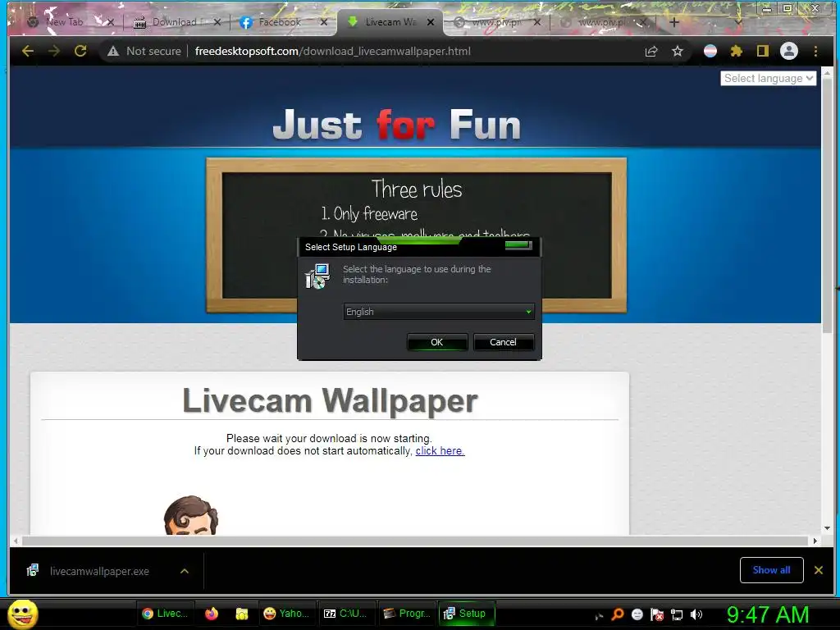Image resolution: width=840 pixels, height=630 pixels.
Task: Open the Extensions puzzle icon
Action: coord(737,51)
